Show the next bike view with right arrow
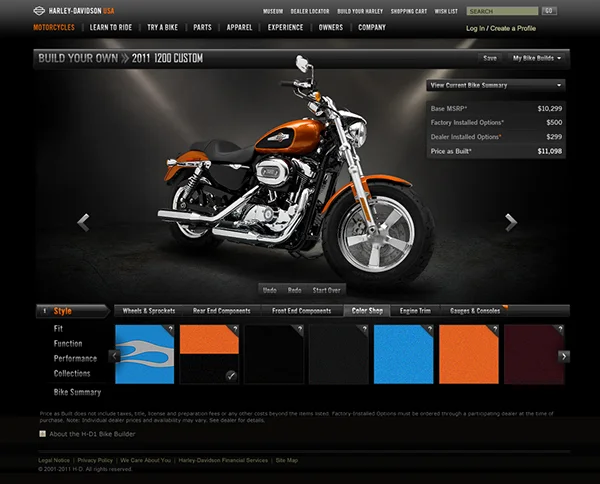 click(x=511, y=222)
